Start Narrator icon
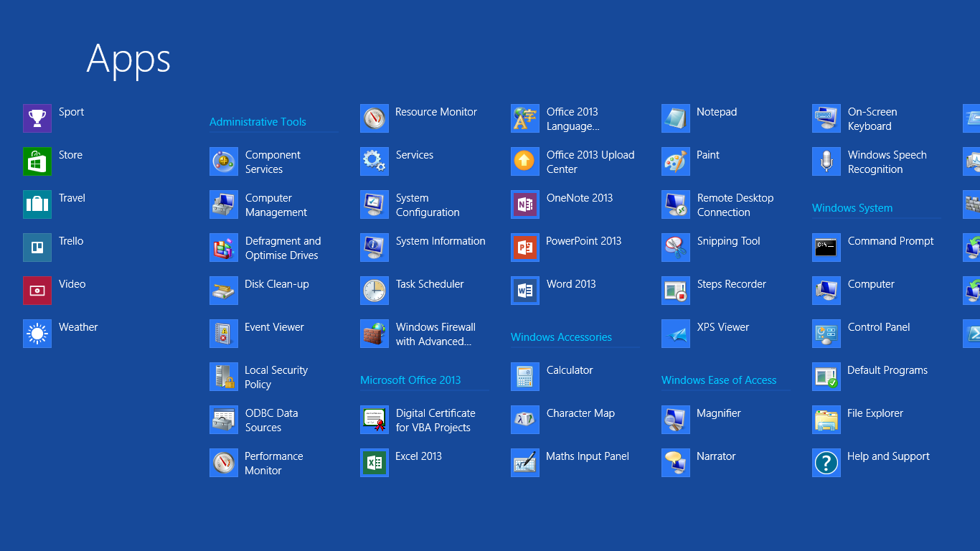980x551 pixels. 676,463
